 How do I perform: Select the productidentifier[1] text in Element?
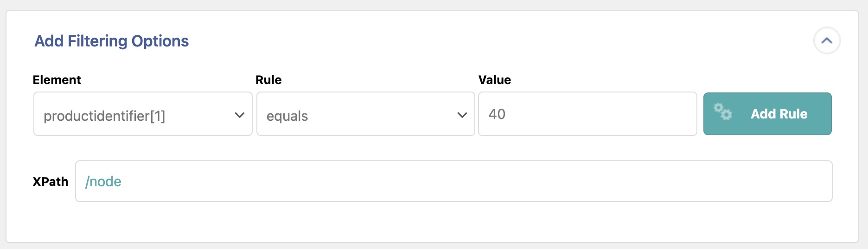tap(104, 116)
